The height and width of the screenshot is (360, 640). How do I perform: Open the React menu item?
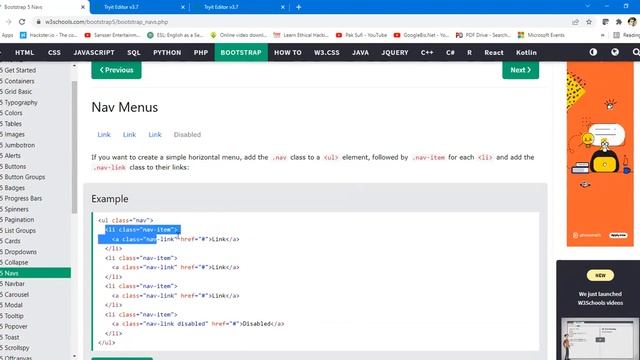(494, 52)
